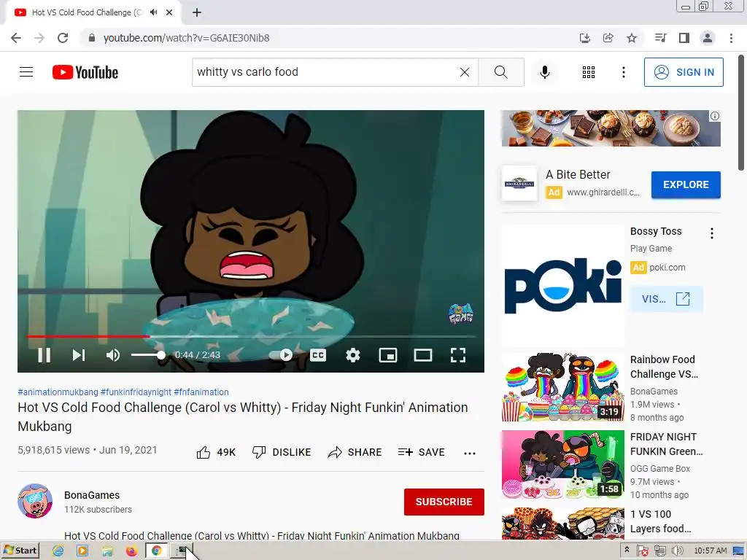Clear the search box text
This screenshot has width=747, height=560.
coord(465,72)
